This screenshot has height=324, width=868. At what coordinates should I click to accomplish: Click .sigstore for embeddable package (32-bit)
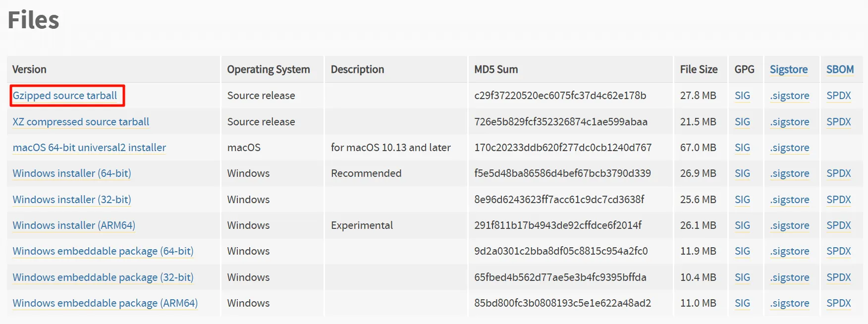point(790,277)
